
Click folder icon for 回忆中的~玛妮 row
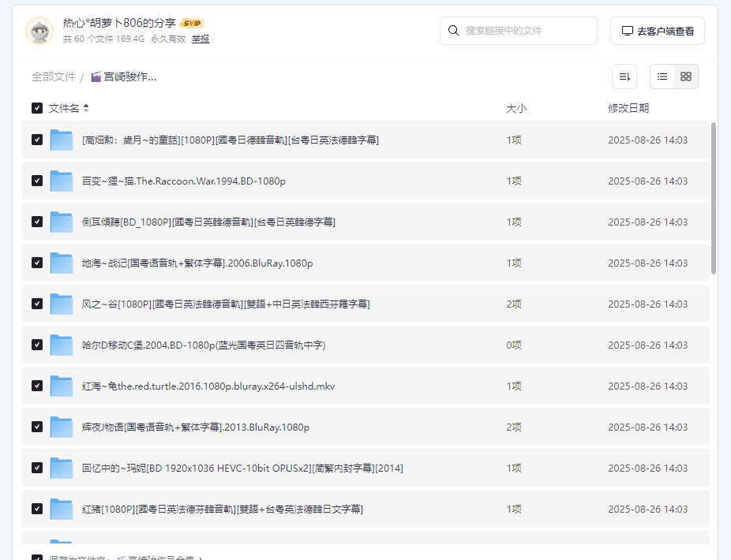[x=61, y=468]
